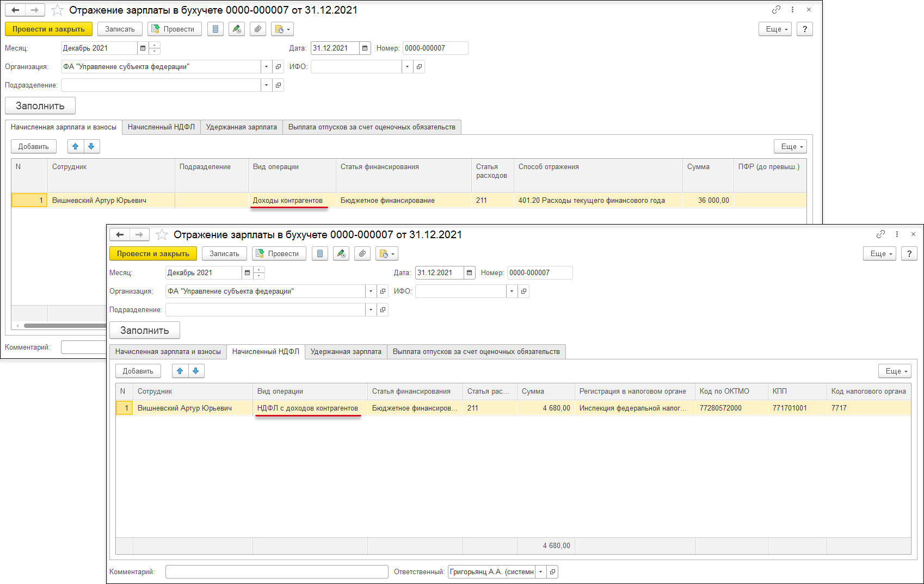Open vertical dots menu in back window

pyautogui.click(x=792, y=10)
